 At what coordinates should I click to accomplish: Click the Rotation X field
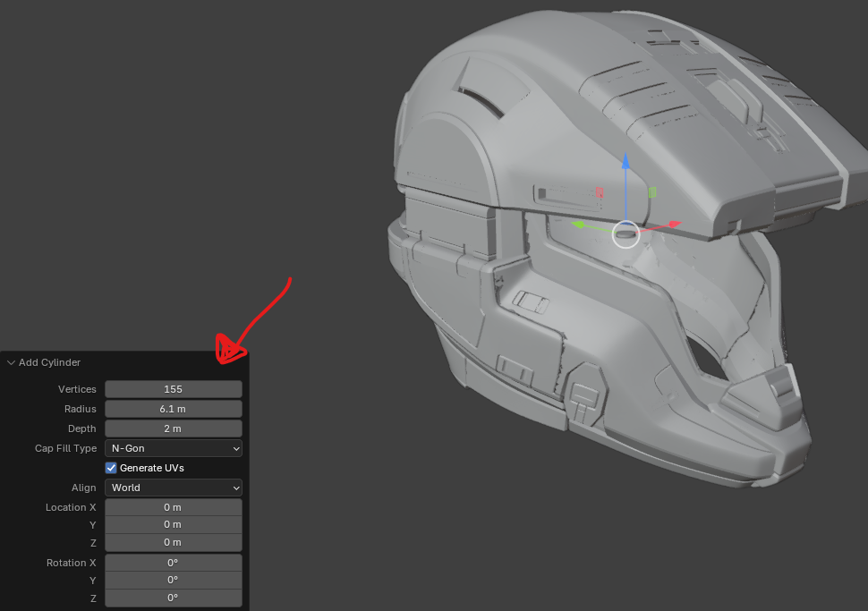[x=174, y=563]
